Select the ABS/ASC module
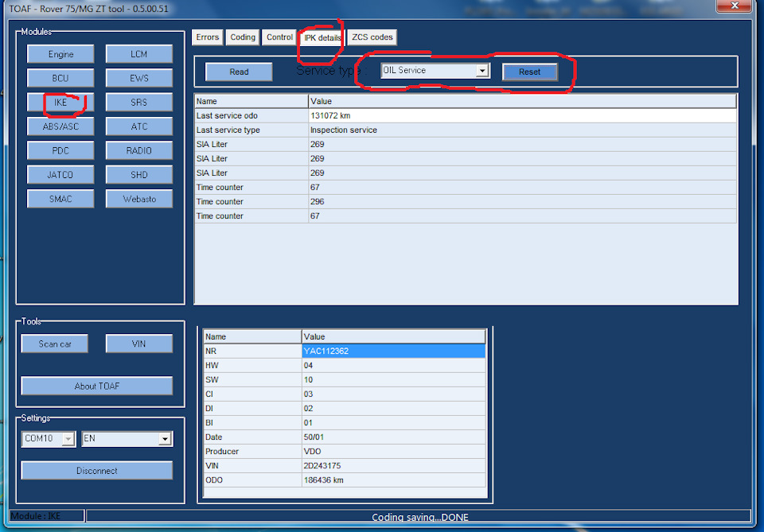 pos(60,126)
